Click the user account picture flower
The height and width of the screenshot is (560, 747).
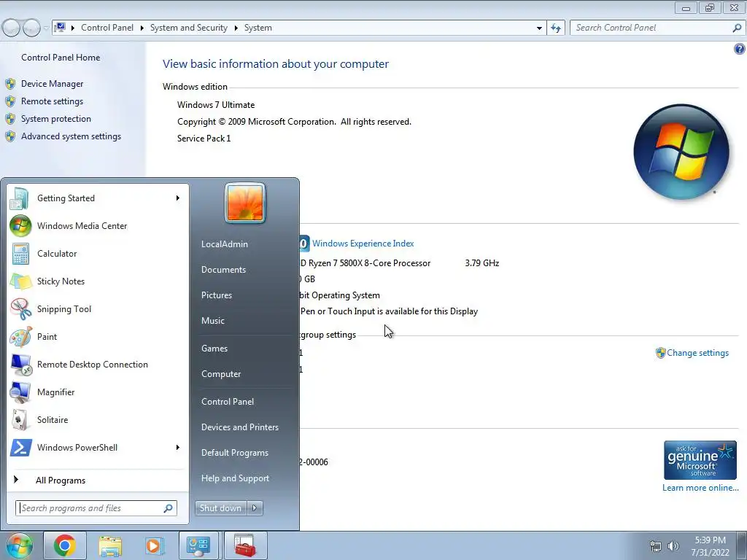point(245,203)
